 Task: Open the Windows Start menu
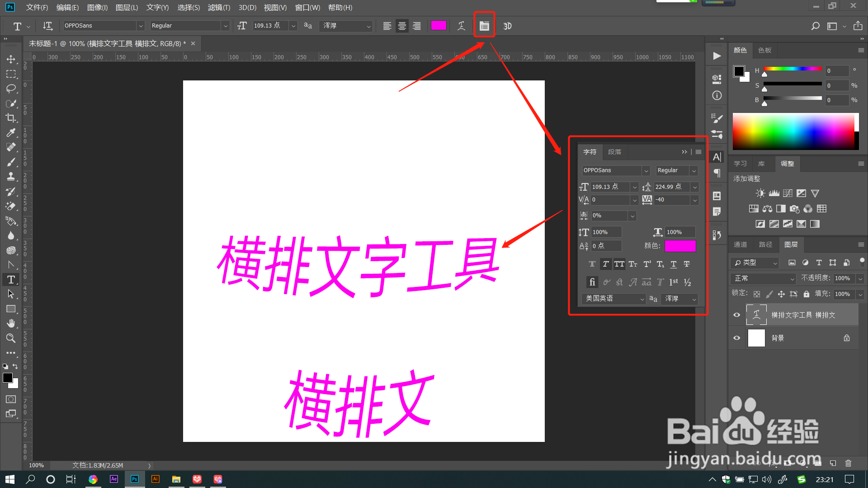coord(10,479)
